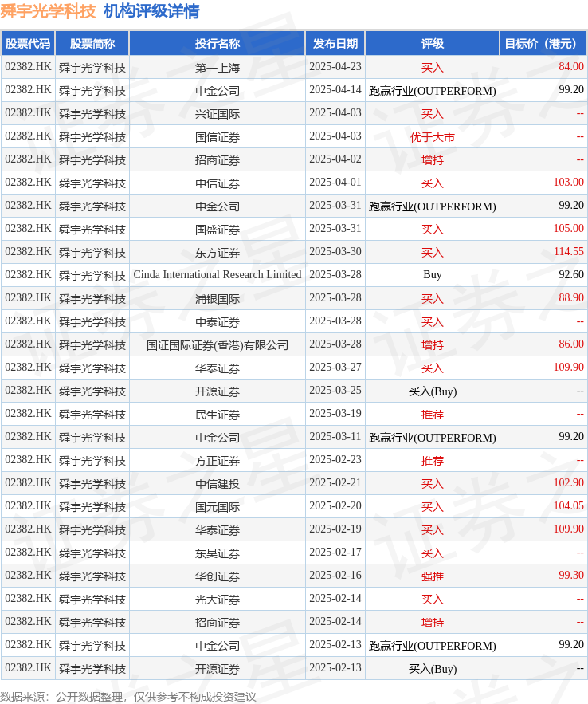
Task: Click the 投行名称 column header
Action: click(x=218, y=44)
